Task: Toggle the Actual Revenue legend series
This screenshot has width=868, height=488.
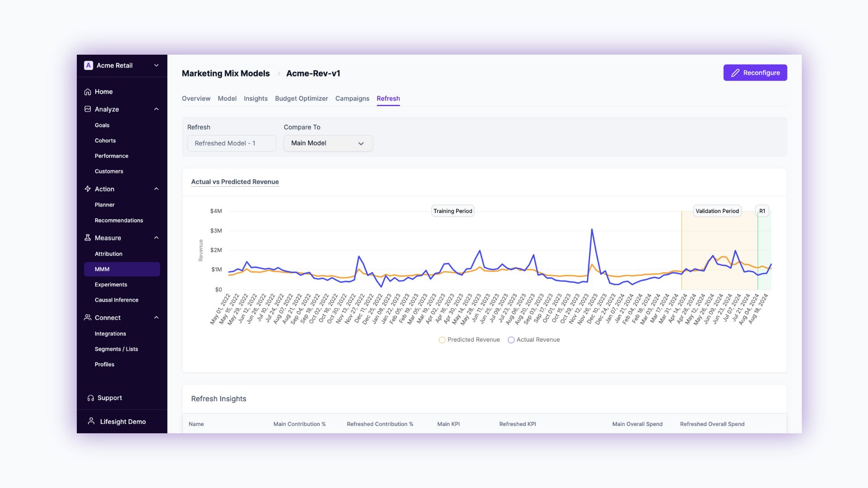Action: pyautogui.click(x=534, y=340)
